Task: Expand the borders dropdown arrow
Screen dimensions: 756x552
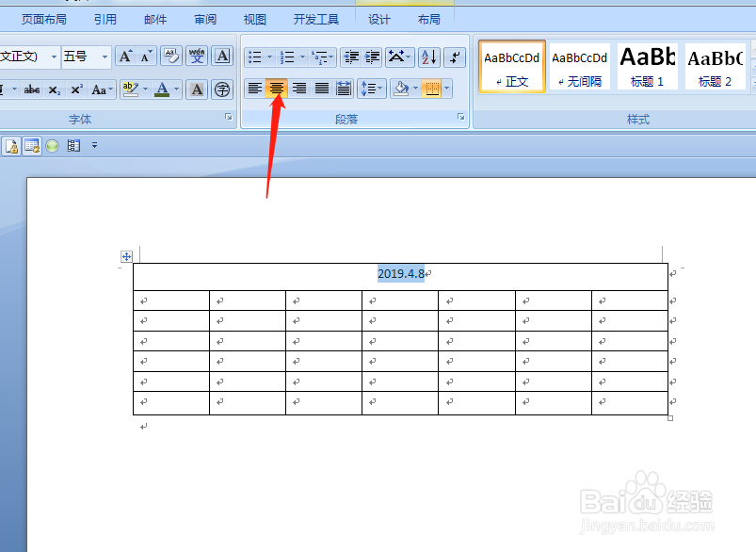Action: point(447,89)
